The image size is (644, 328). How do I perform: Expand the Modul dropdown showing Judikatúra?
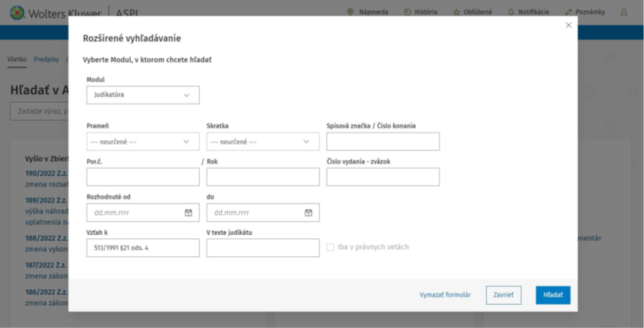coord(142,95)
